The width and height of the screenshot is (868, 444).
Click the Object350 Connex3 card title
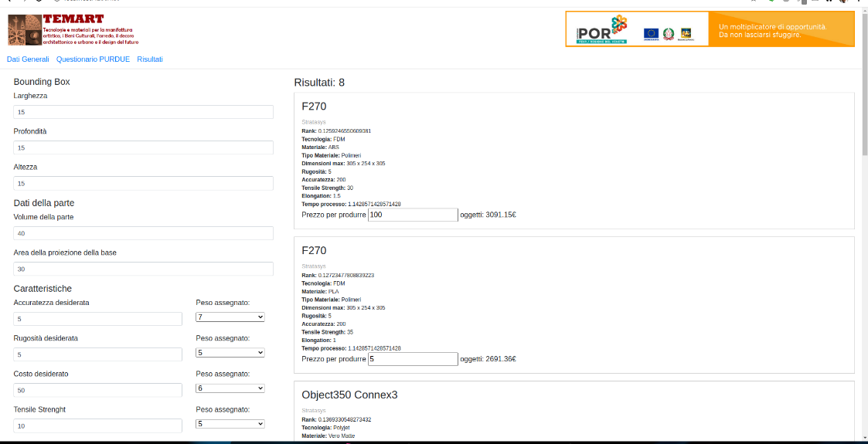tap(350, 395)
